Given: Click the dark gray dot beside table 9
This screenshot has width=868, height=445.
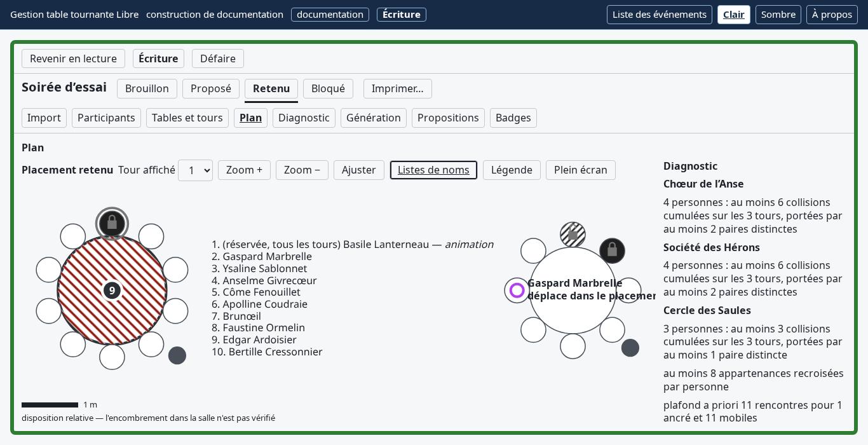Looking at the screenshot, I should click(177, 355).
